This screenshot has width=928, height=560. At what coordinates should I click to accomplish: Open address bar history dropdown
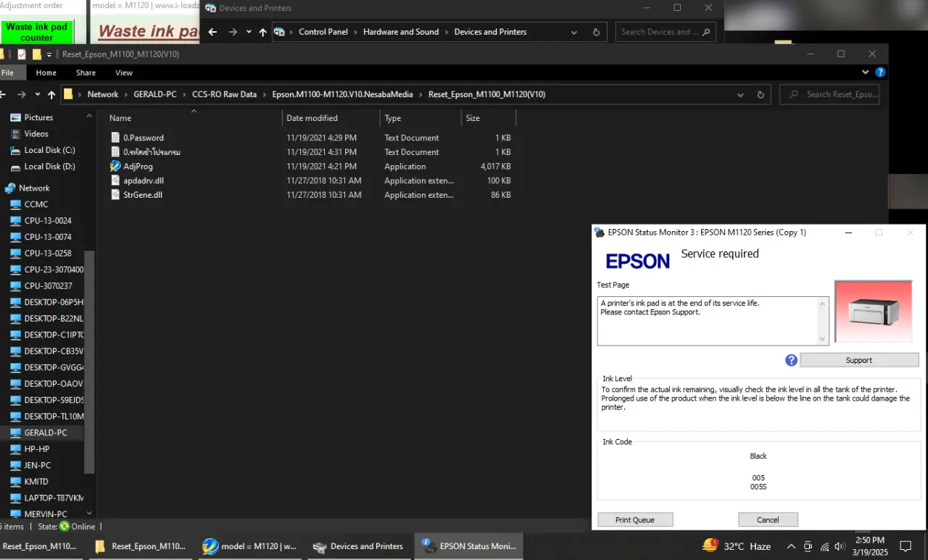coord(739,94)
